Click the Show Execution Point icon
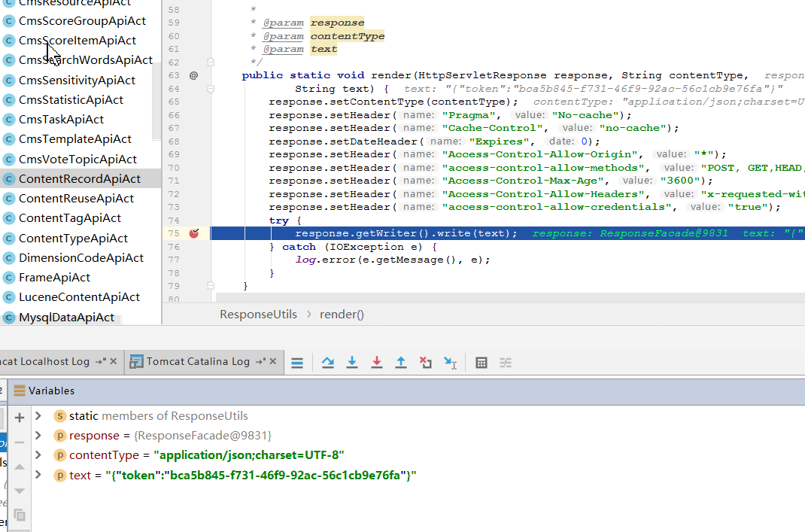The width and height of the screenshot is (805, 532). [x=297, y=363]
